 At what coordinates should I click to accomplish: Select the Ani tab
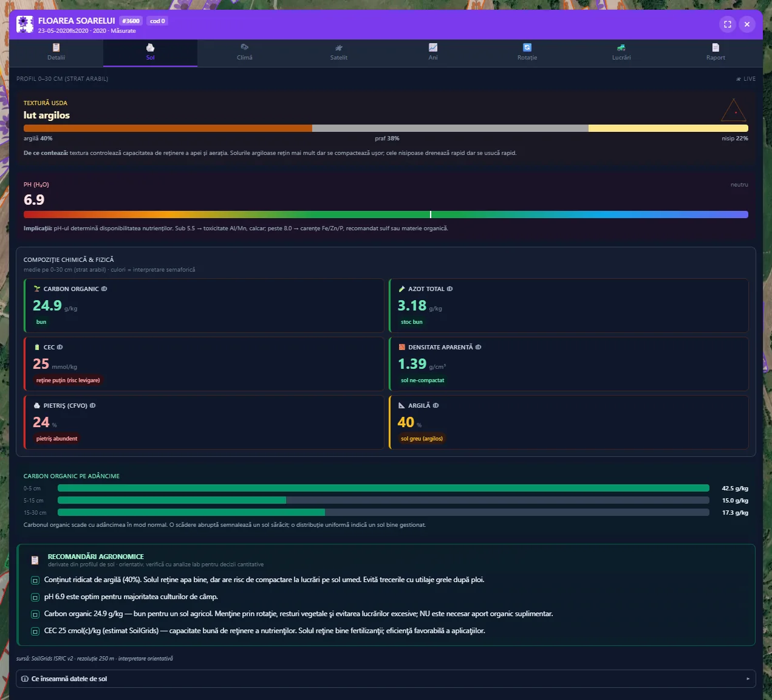click(433, 53)
